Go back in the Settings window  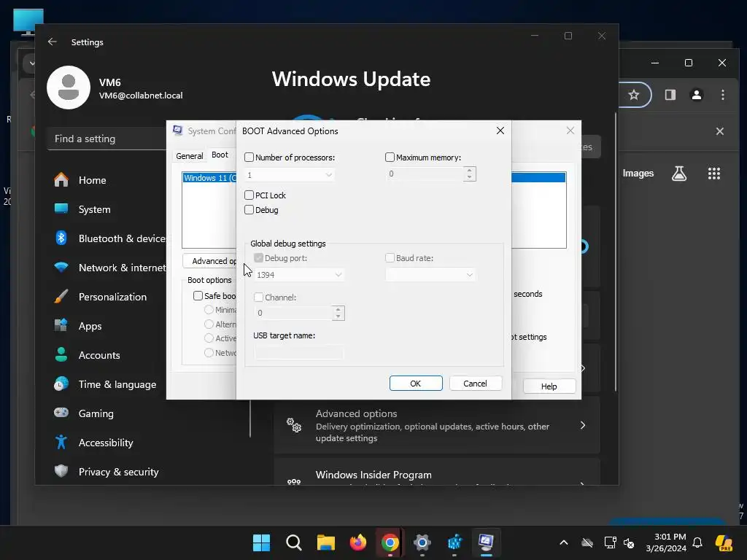click(x=53, y=42)
